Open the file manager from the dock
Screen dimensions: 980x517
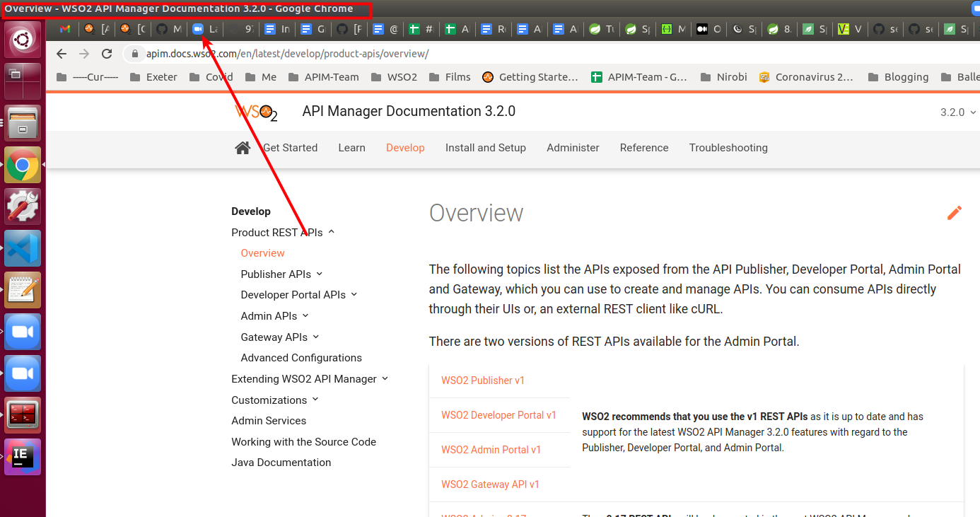point(23,122)
